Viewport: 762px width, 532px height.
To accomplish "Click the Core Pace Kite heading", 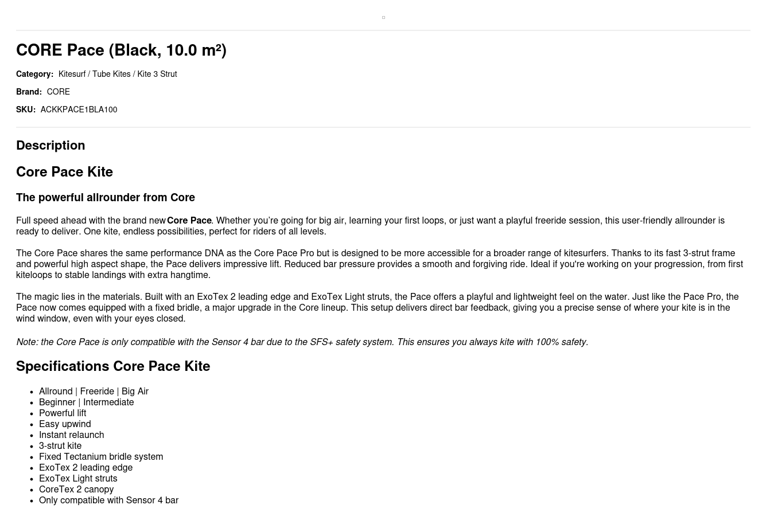I will pyautogui.click(x=64, y=172).
